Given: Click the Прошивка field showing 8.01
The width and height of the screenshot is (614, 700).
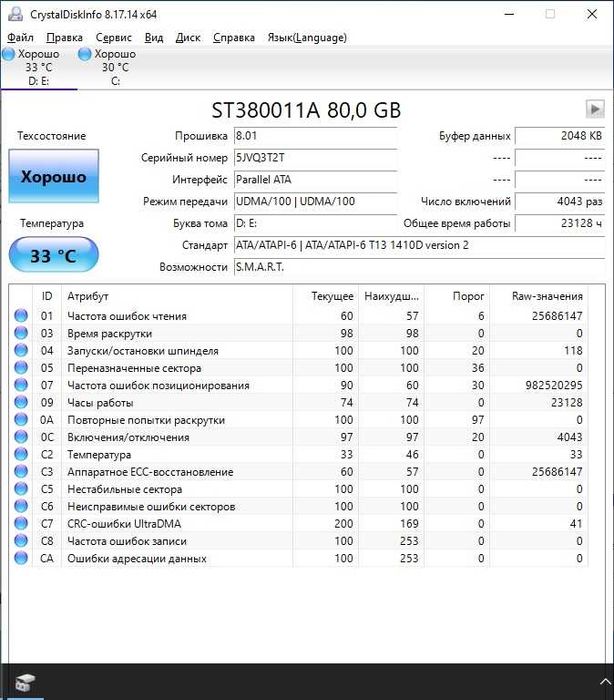Looking at the screenshot, I should click(316, 136).
